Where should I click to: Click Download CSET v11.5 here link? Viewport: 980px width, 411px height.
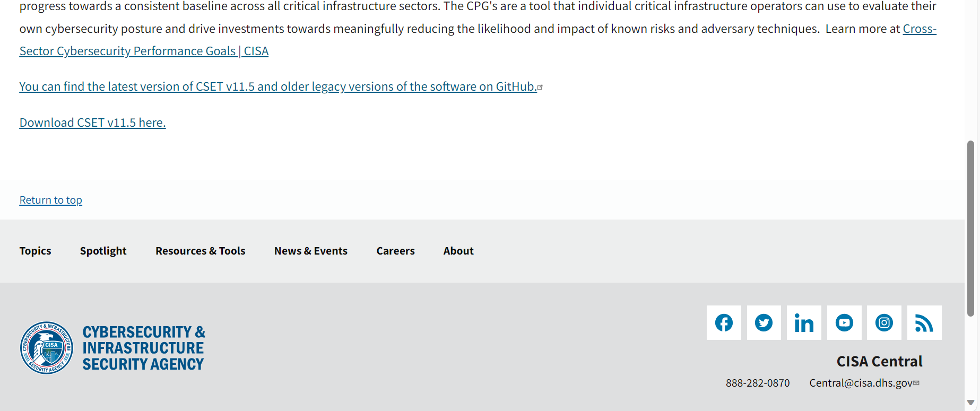tap(93, 123)
